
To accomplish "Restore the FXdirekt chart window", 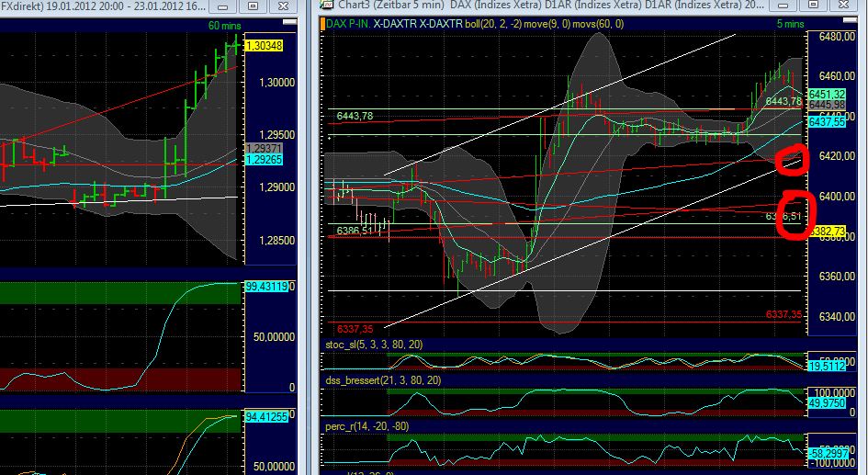I will click(x=253, y=6).
